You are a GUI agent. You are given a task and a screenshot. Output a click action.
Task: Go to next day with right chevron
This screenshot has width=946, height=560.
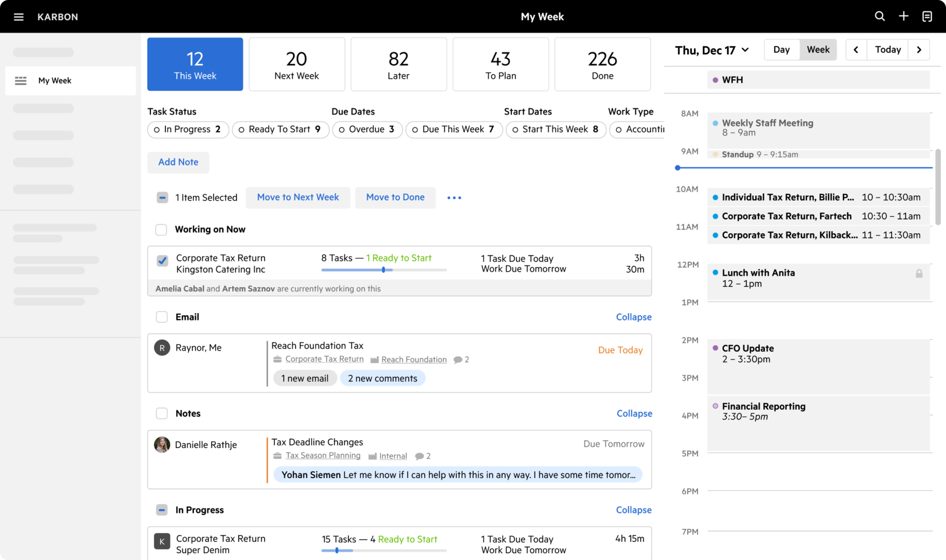tap(919, 50)
